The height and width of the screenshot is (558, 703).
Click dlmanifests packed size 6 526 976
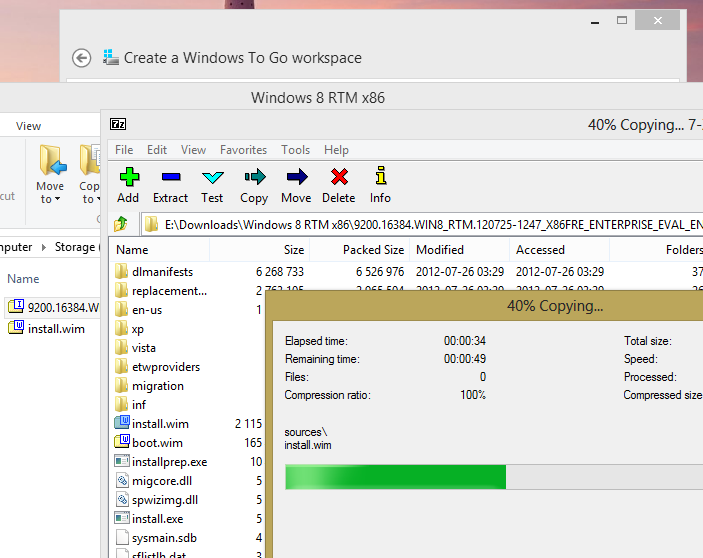(x=380, y=272)
